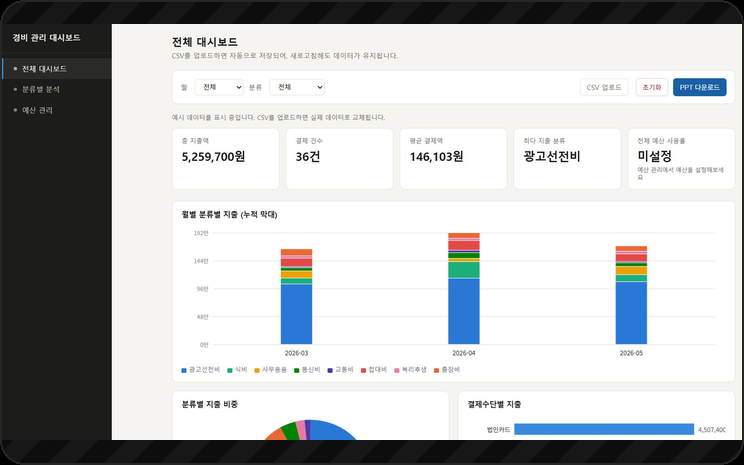This screenshot has width=744, height=465.
Task: Toggle 사무용품 legend item in chart
Action: pyautogui.click(x=270, y=370)
